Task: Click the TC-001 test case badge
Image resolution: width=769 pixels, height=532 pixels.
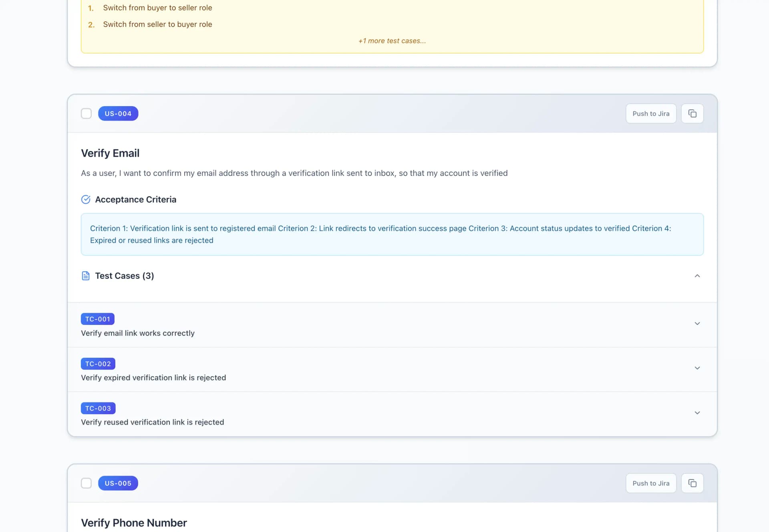Action: click(98, 319)
